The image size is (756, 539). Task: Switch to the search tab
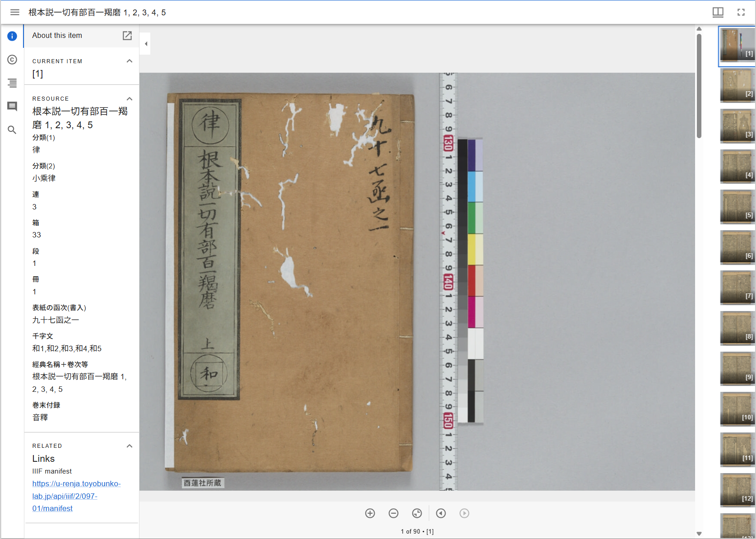(x=12, y=130)
